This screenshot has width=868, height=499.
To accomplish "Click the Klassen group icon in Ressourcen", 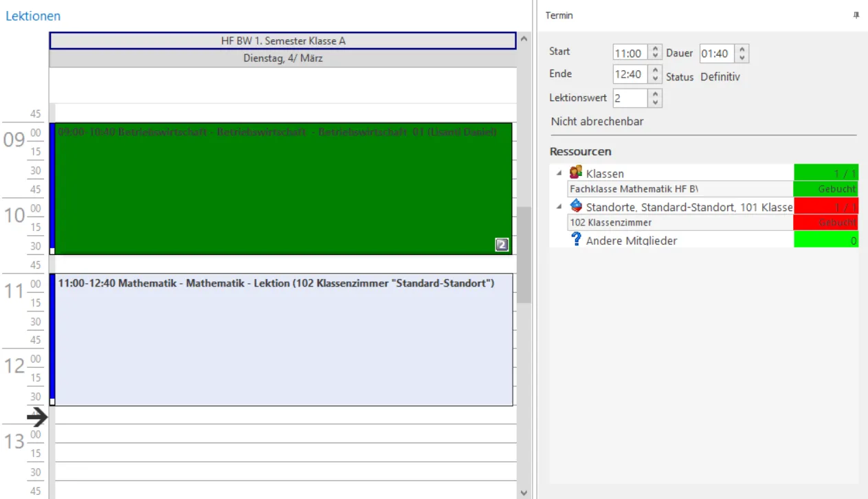I will (576, 173).
